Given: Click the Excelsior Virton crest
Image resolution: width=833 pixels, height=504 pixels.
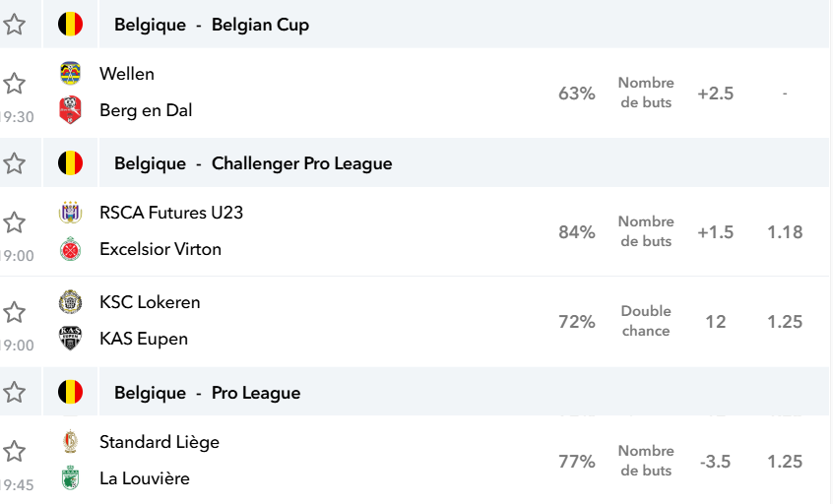Looking at the screenshot, I should pos(70,249).
